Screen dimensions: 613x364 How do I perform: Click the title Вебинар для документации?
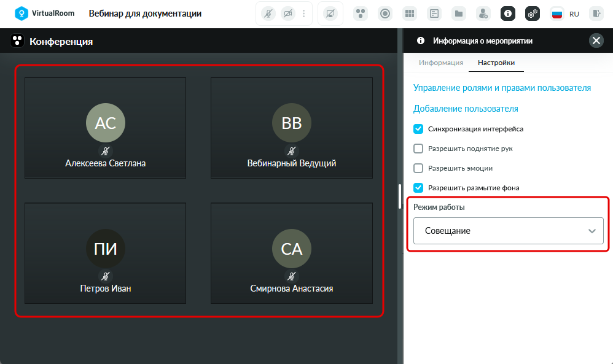[x=145, y=14]
